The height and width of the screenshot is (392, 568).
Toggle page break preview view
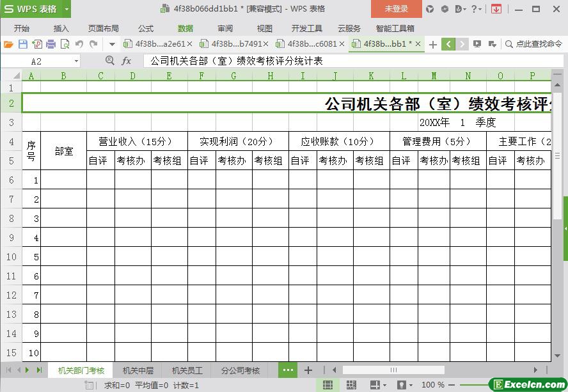click(351, 385)
